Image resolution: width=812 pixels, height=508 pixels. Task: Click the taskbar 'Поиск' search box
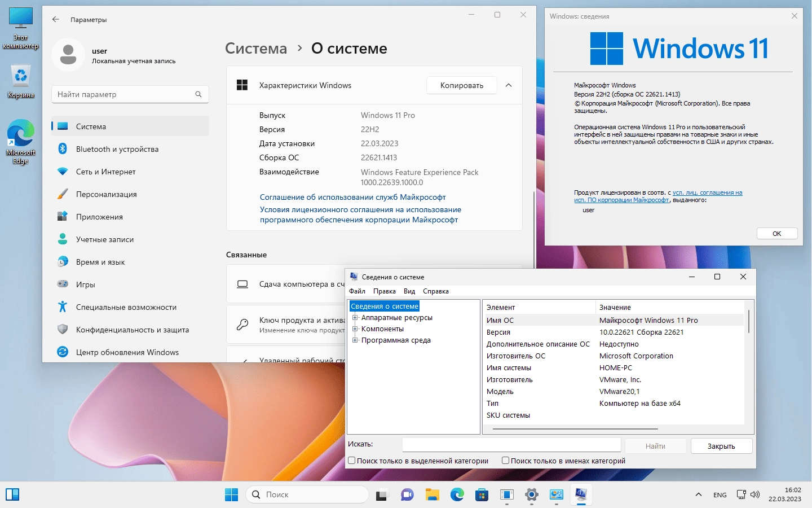(x=307, y=494)
